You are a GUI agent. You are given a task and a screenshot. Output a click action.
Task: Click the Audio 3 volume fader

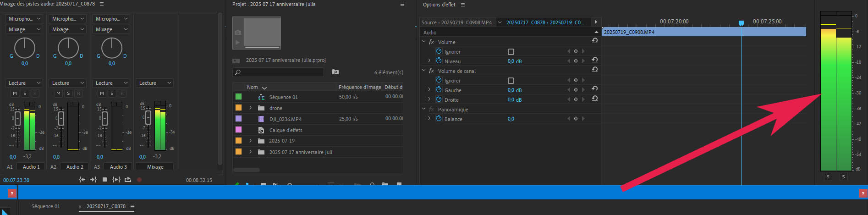104,118
